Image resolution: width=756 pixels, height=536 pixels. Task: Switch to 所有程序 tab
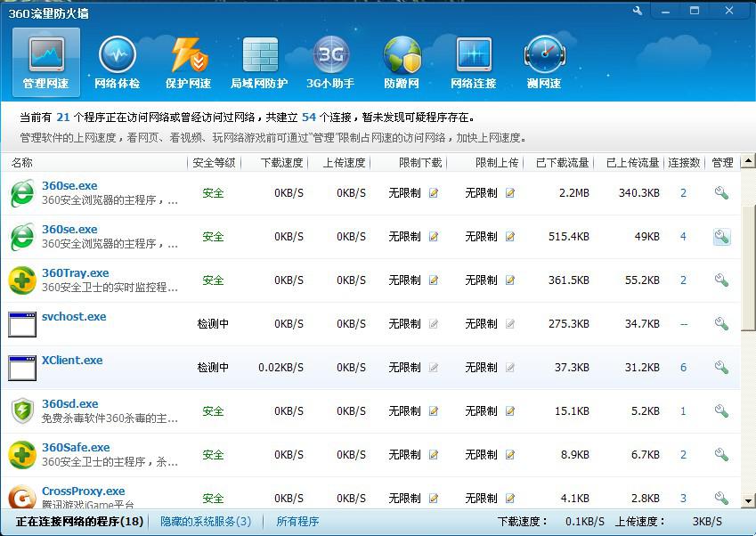(297, 522)
